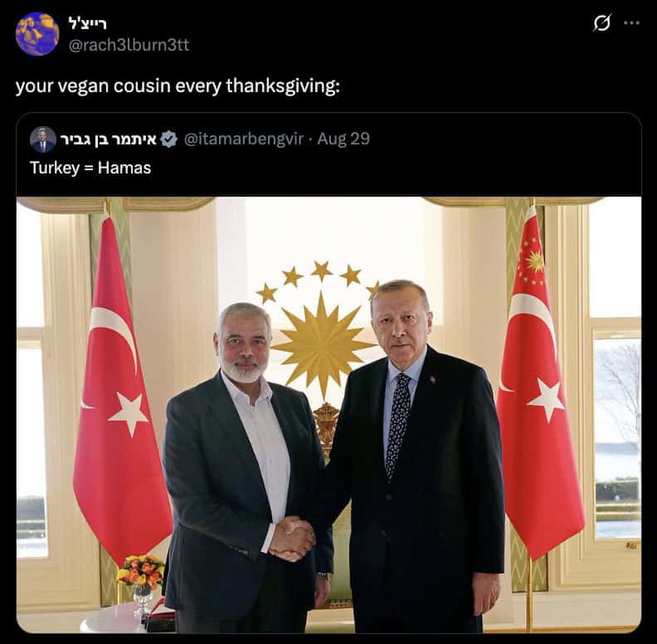Viewport: 657px width, 644px height.
Task: Click the quoted tweet author's small avatar
Action: coord(43,139)
